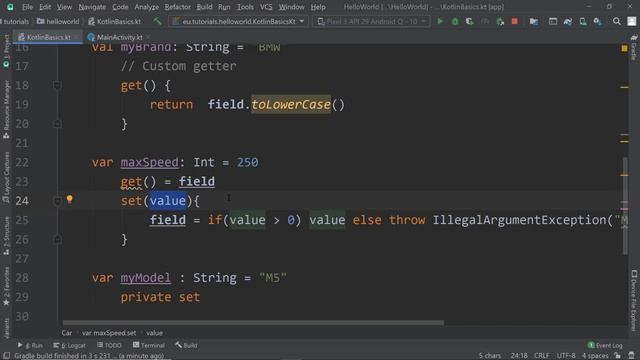Open the TODO tool window
The image size is (640, 360).
pyautogui.click(x=109, y=345)
